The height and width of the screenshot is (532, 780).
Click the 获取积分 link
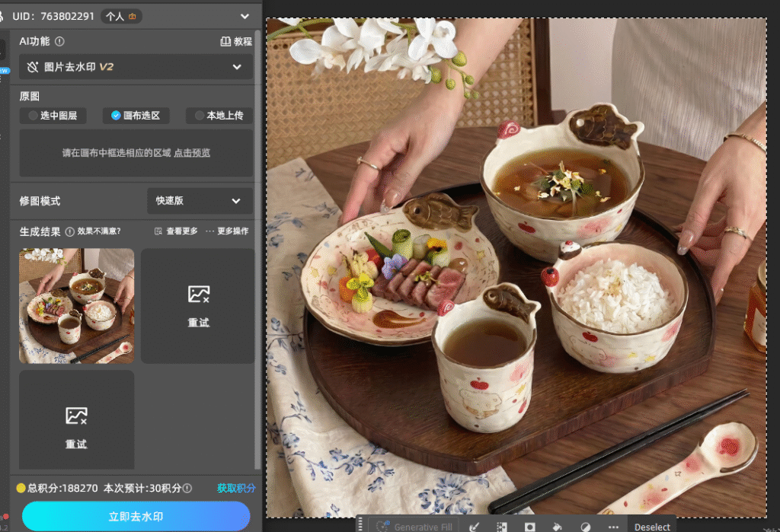tap(236, 489)
